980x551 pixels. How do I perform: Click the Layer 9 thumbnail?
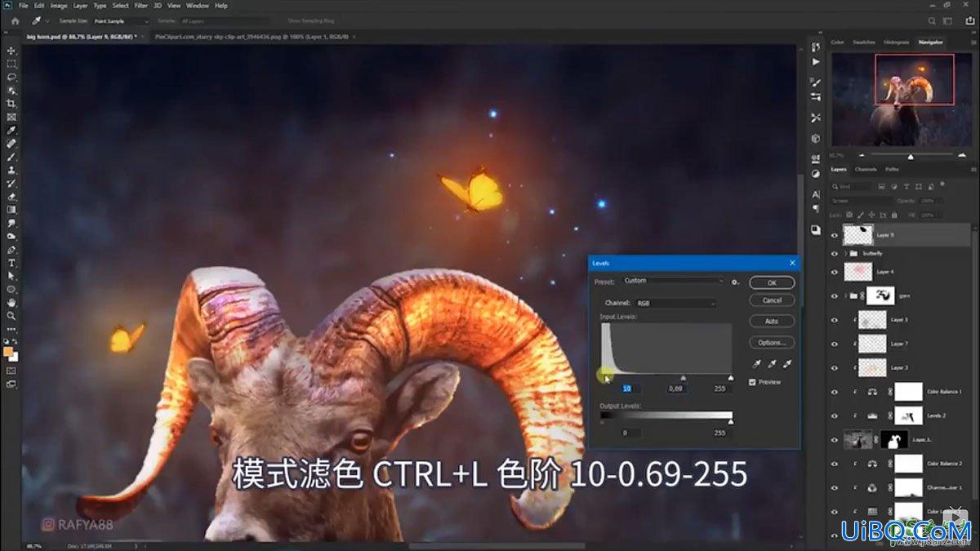coord(857,235)
